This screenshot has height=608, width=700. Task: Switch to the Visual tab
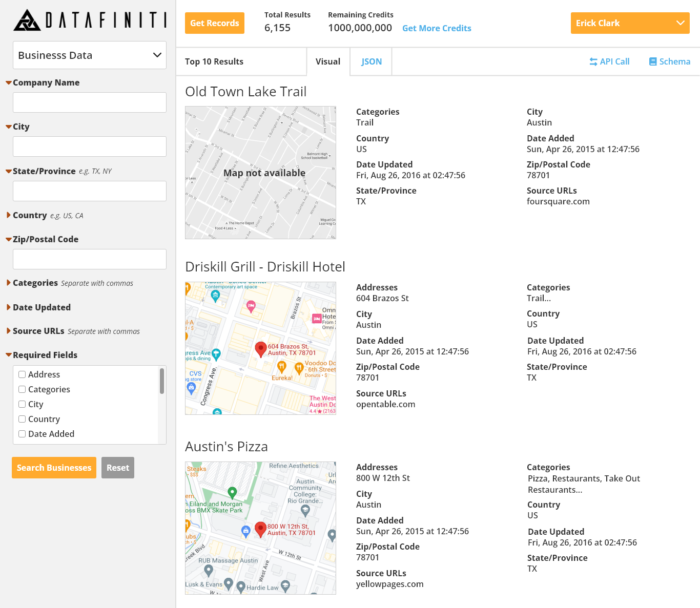click(x=328, y=61)
